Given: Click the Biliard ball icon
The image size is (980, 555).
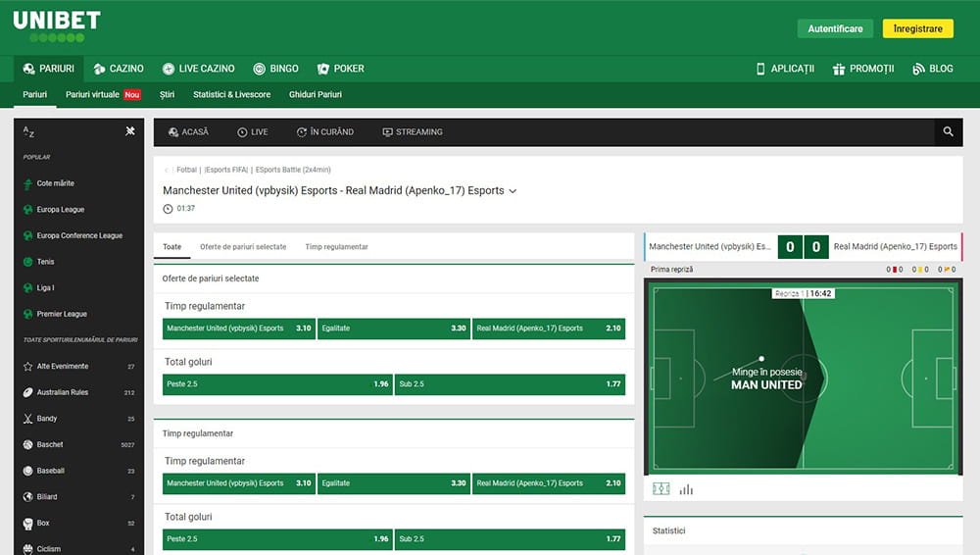Looking at the screenshot, I should pos(27,497).
